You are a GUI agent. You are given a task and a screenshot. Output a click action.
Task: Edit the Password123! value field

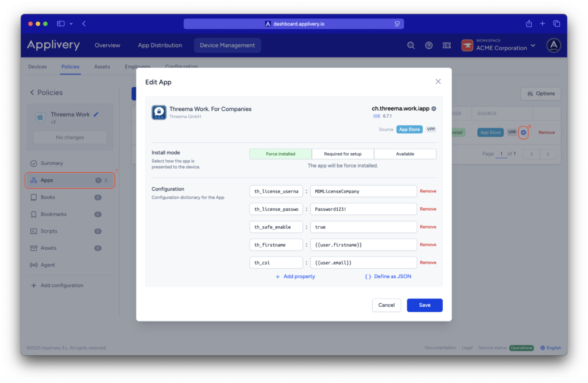[363, 209]
